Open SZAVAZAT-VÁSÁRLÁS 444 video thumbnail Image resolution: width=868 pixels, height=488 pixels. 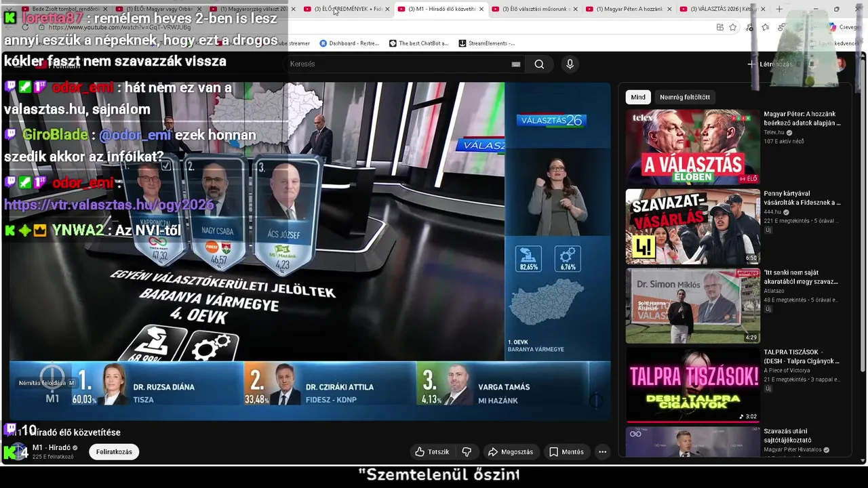point(693,226)
